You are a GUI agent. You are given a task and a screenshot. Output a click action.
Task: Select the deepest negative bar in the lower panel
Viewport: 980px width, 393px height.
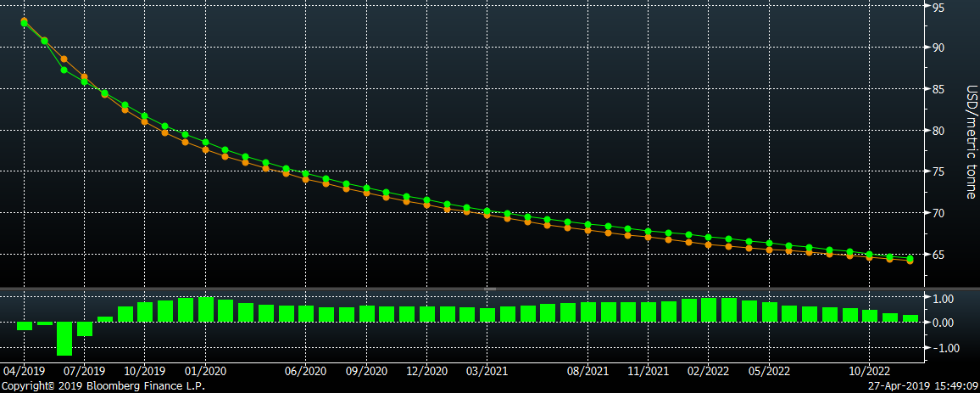pyautogui.click(x=64, y=339)
